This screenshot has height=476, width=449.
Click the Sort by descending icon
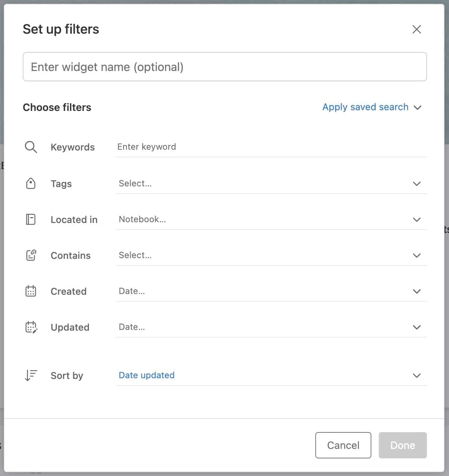click(x=31, y=375)
